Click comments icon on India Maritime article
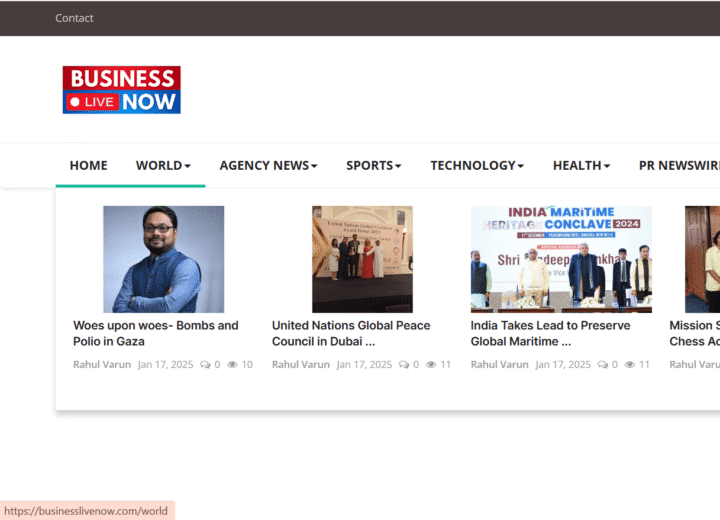720x520 pixels. [603, 365]
